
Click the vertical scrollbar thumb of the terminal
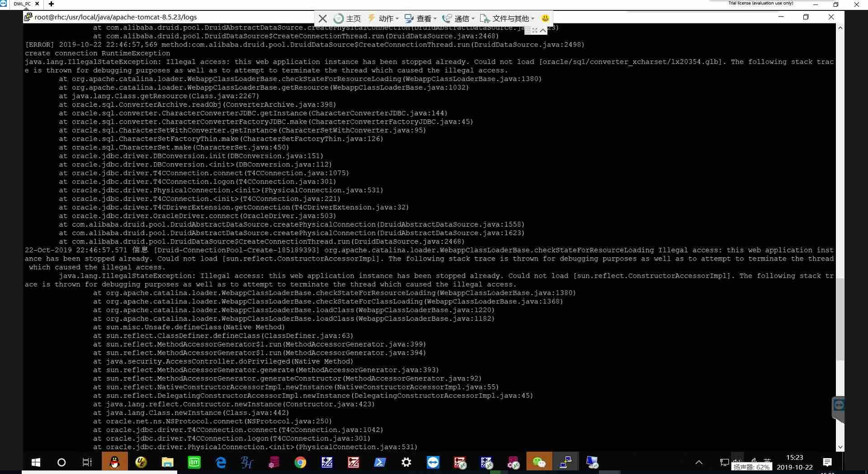(840, 319)
